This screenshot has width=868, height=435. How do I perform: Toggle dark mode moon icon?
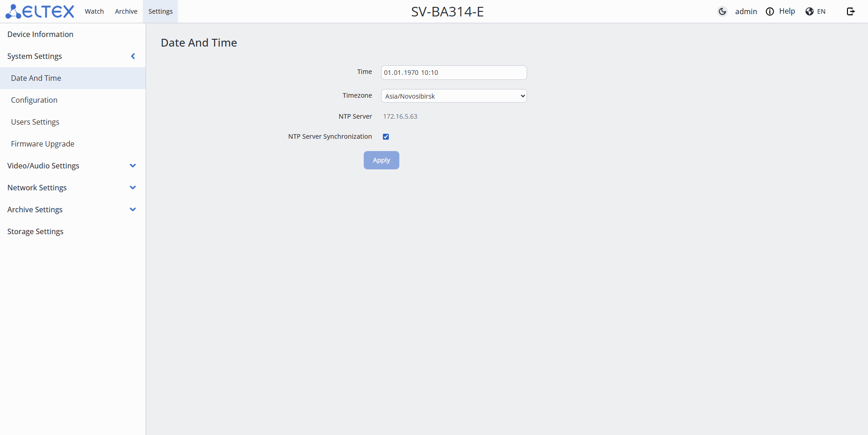point(722,11)
